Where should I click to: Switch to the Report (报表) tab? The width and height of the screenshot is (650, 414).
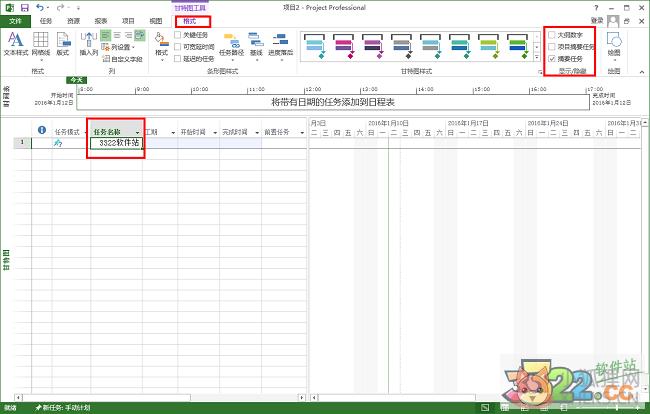(101, 21)
